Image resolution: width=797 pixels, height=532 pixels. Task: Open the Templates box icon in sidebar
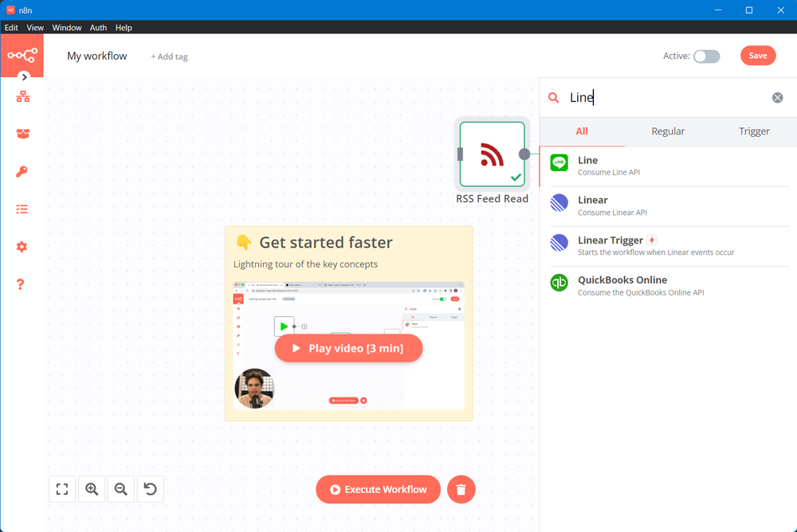coord(22,134)
